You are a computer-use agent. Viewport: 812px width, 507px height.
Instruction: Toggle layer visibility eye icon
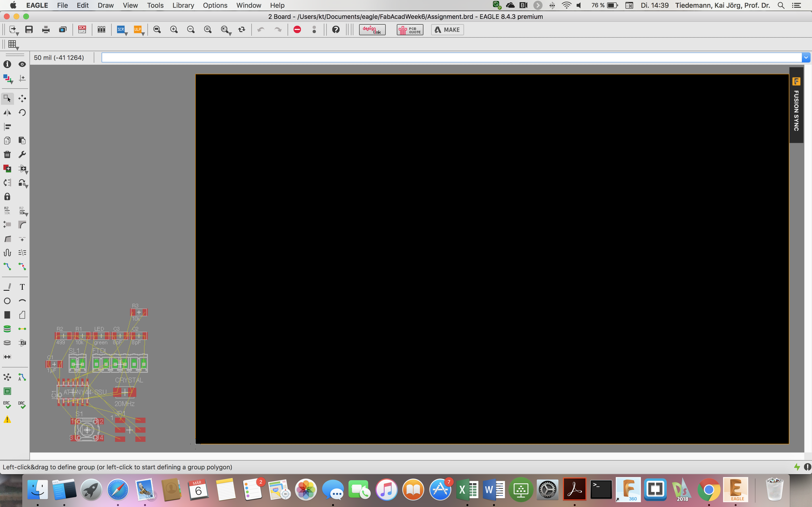(x=22, y=64)
